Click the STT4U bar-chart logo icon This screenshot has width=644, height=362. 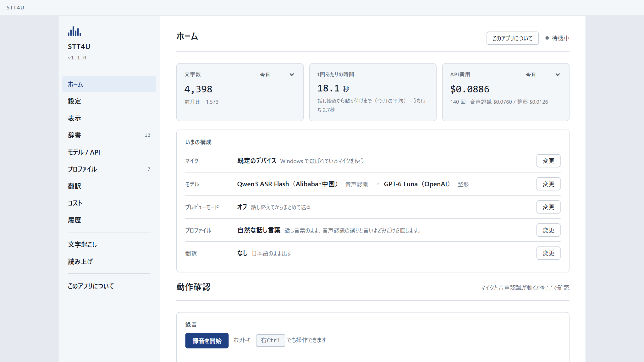click(74, 31)
